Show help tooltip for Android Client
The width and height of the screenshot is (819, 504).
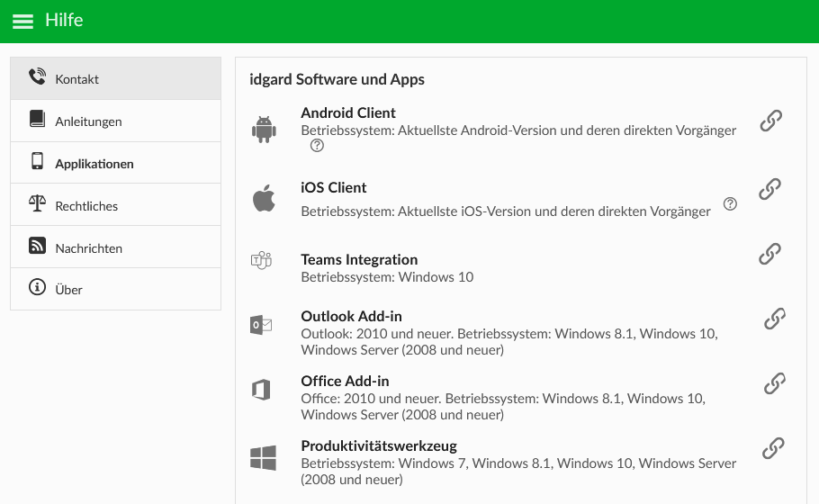click(x=317, y=146)
